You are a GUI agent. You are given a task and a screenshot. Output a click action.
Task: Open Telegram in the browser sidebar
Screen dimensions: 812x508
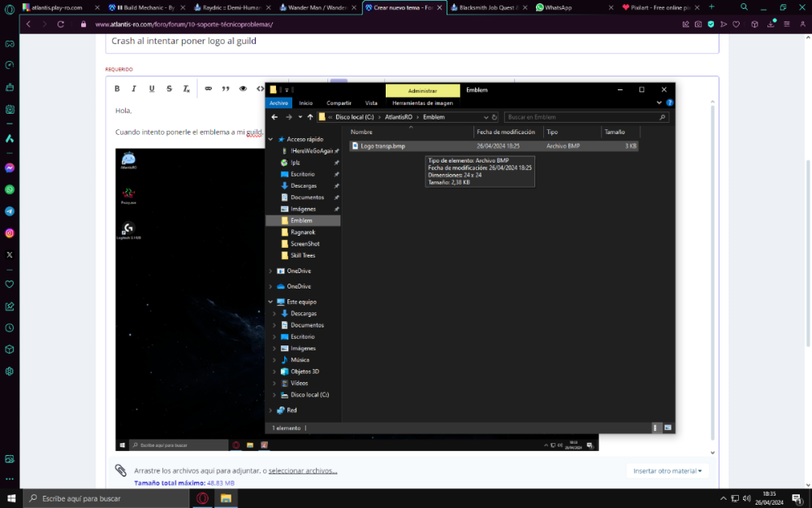click(x=10, y=211)
